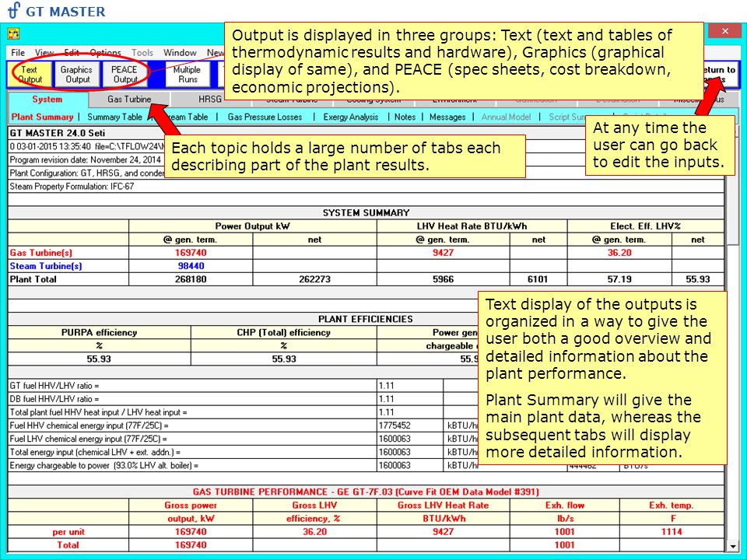Screen dimensions: 747x560
Task: Open the View menu
Action: click(44, 52)
